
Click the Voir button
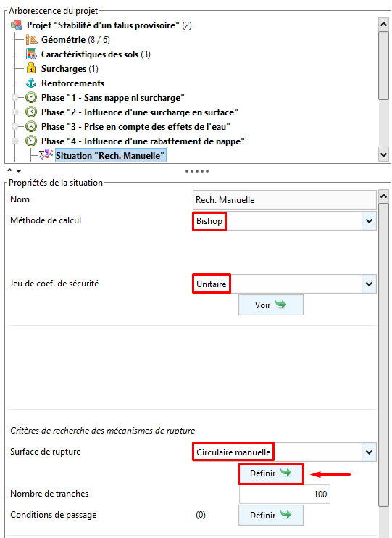coord(271,305)
